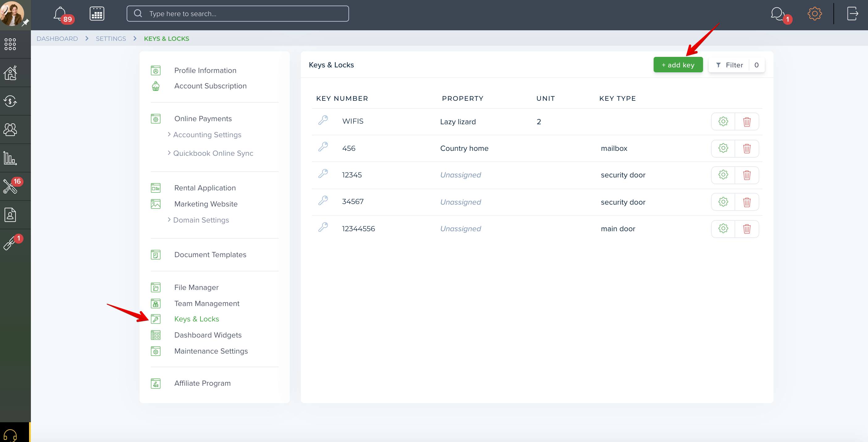The image size is (868, 442).
Task: Open Marketing Website settings
Action: pos(205,204)
